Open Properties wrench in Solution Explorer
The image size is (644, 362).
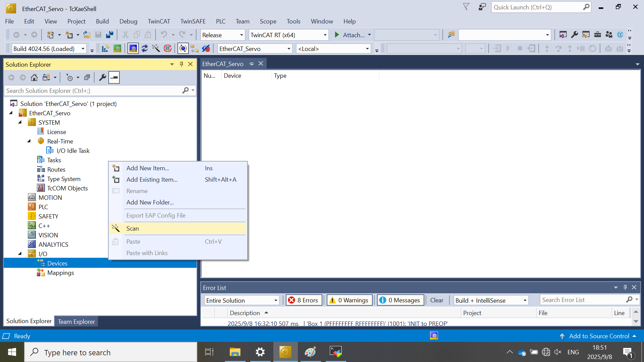(x=103, y=78)
